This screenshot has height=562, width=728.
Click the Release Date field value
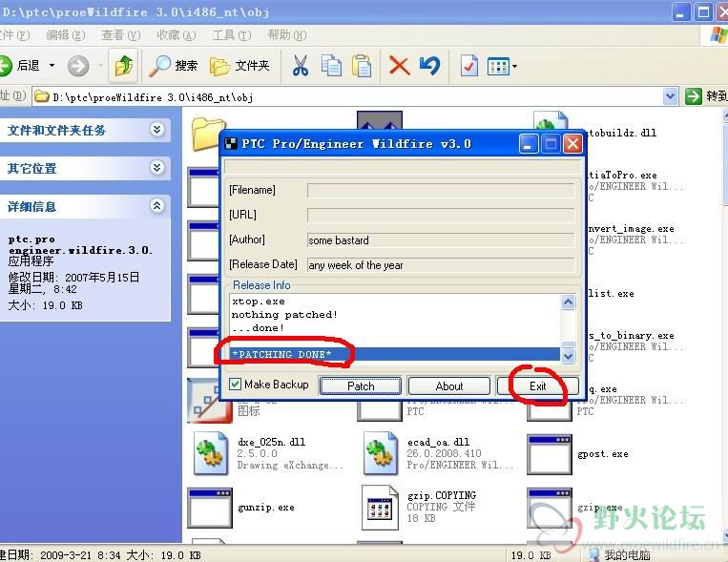click(440, 265)
